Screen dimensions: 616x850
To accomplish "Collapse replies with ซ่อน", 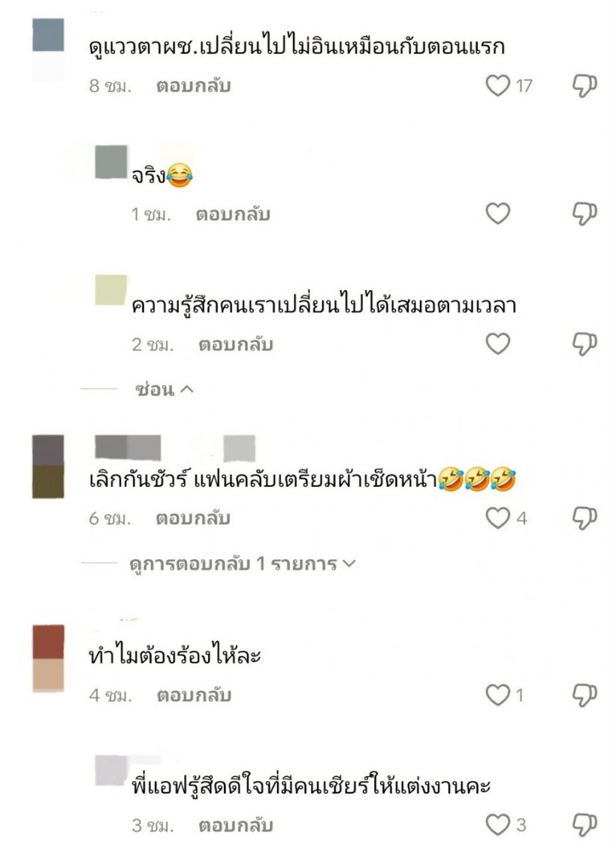I will click(x=164, y=389).
